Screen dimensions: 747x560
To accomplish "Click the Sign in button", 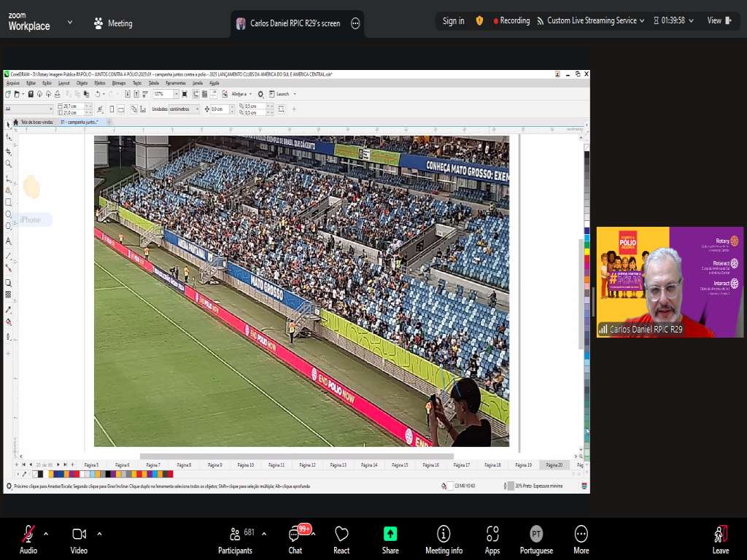I will coord(453,21).
